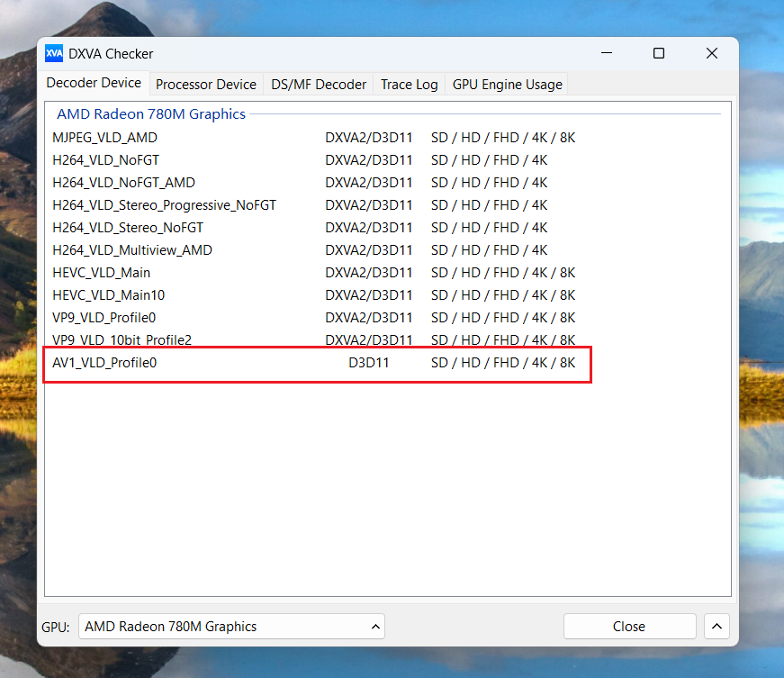Open the Processor Device tab
The image size is (784, 678).
[206, 85]
